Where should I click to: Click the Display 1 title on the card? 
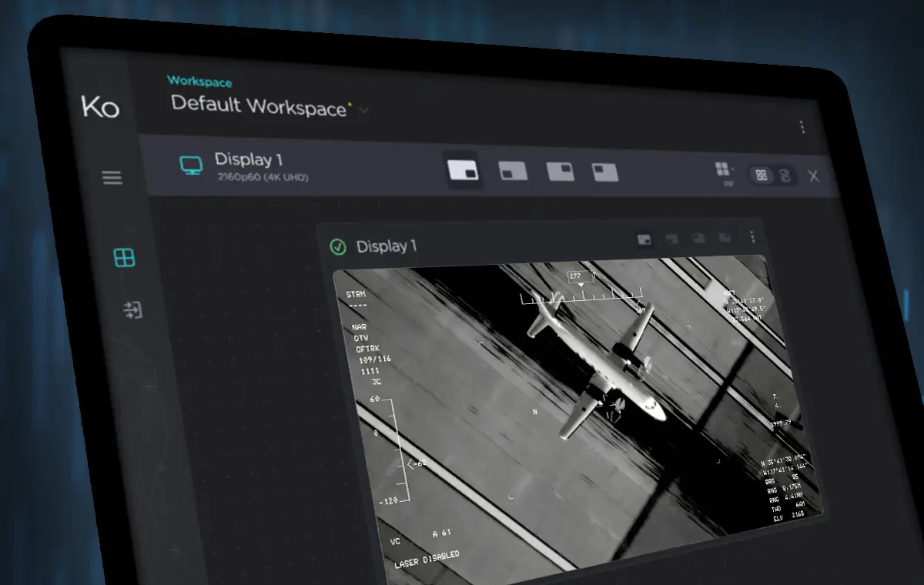[x=387, y=246]
